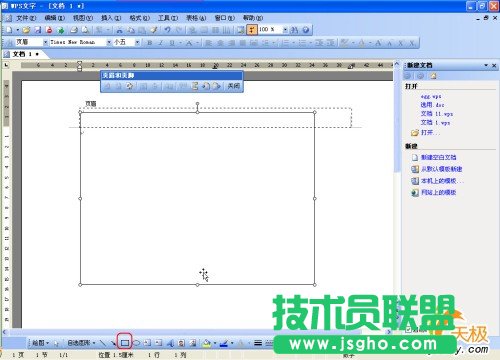500x360 pixels.
Task: Click the Cut scissors icon
Action: 119,30
